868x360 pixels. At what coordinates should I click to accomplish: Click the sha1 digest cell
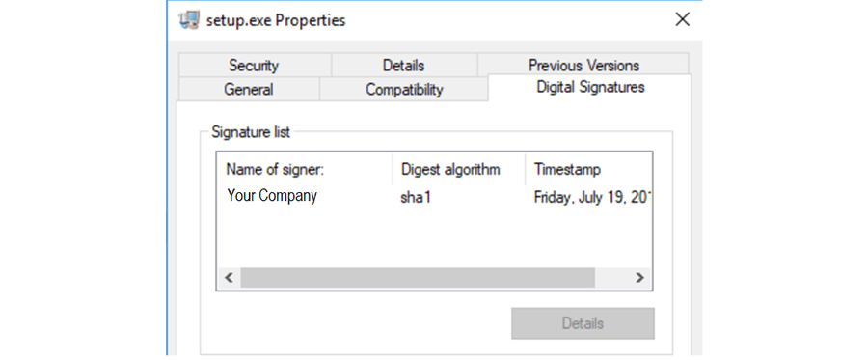pos(416,197)
